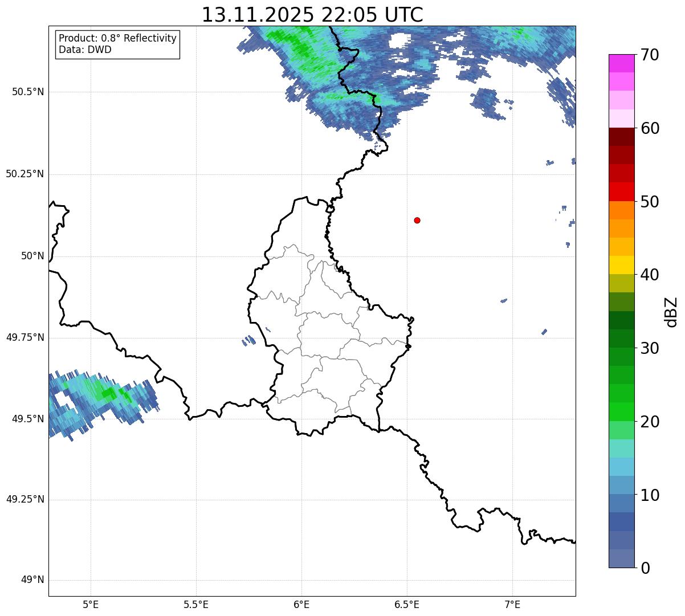Click the colorbar 'dBZ' axis label
685x616 pixels.
671,311
